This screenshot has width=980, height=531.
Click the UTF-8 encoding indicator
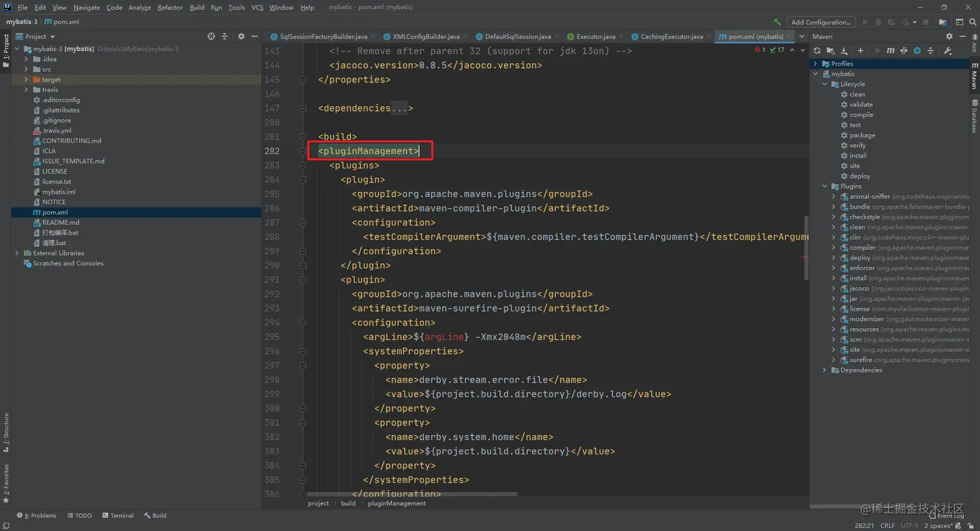[x=909, y=526]
